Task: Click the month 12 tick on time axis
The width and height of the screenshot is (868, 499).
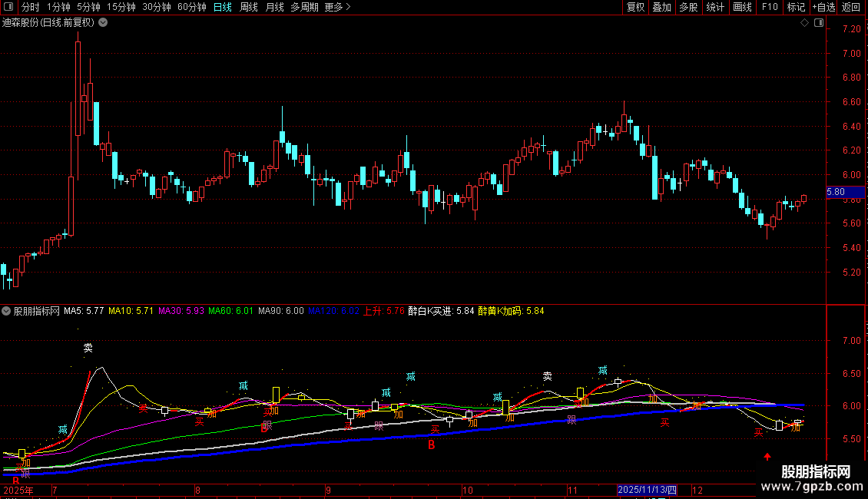Action: pyautogui.click(x=697, y=490)
